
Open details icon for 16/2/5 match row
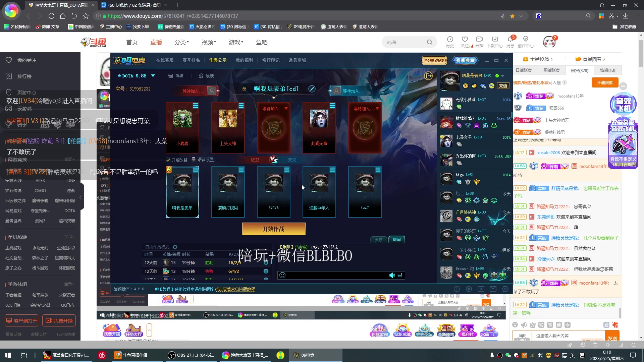(x=266, y=263)
